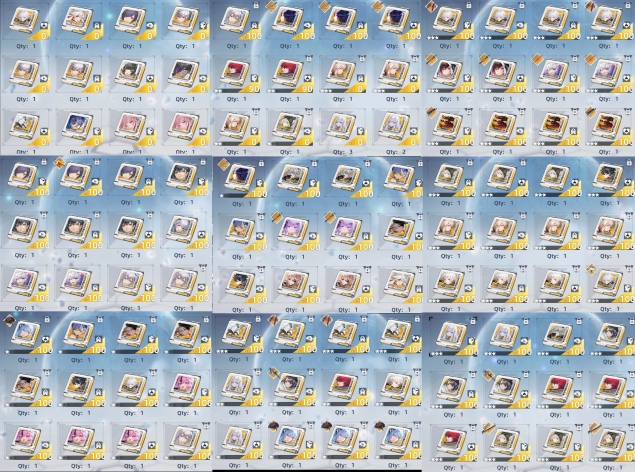The height and width of the screenshot is (472, 635).
Task: Select the blue-haired level 0 memory
Action: coord(78,127)
